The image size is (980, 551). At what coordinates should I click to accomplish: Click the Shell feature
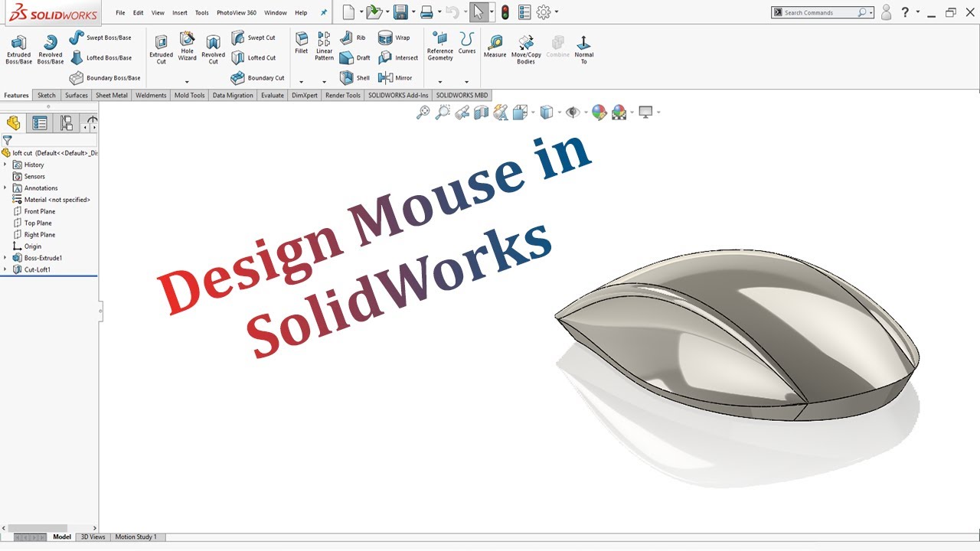coord(355,78)
